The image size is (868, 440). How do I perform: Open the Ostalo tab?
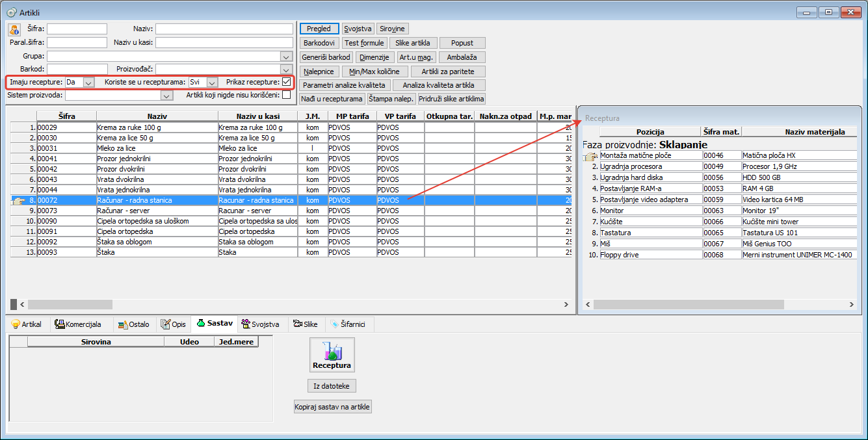134,324
